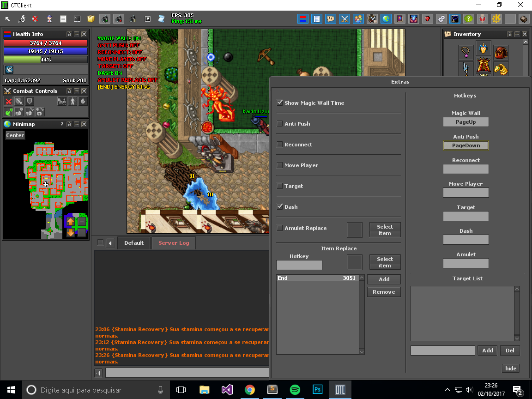Start camera playback with green-arrow camera icon
Viewport: 532px width, 399px height.
(x=105, y=19)
